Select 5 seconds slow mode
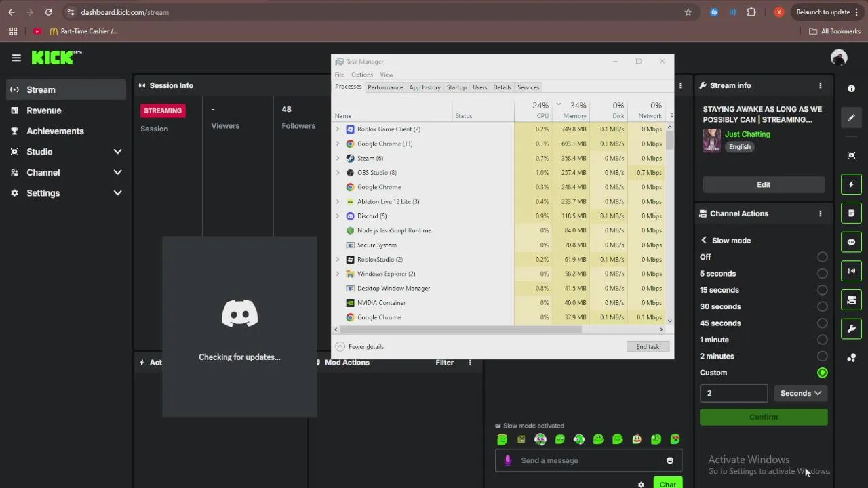The width and height of the screenshot is (868, 488). point(823,274)
